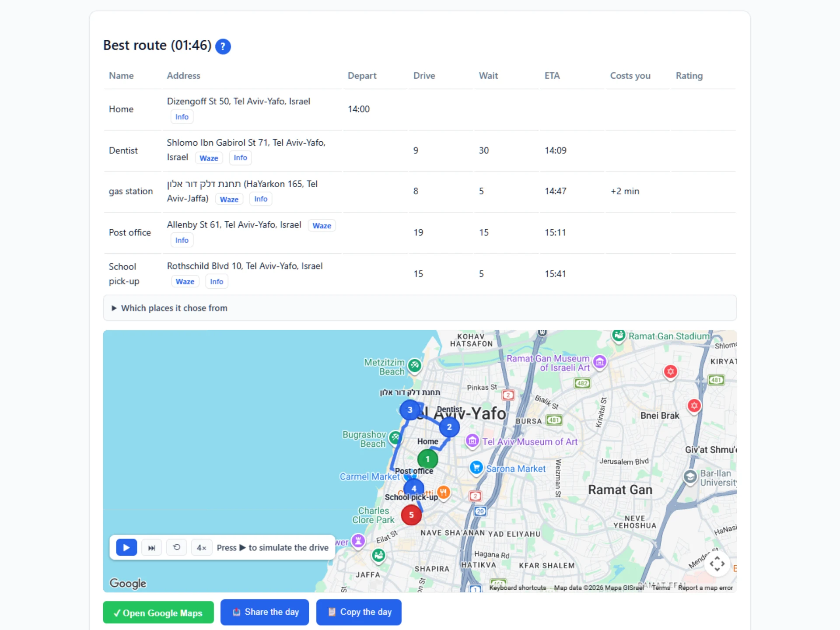Click the orange restaurant pin near School pick-up
Image resolution: width=840 pixels, height=630 pixels.
443,493
